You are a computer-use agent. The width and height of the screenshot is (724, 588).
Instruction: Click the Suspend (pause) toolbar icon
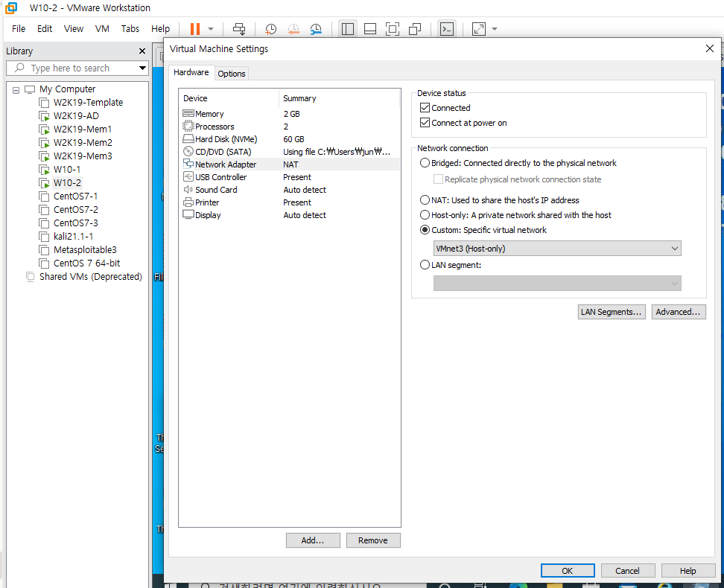(x=195, y=29)
